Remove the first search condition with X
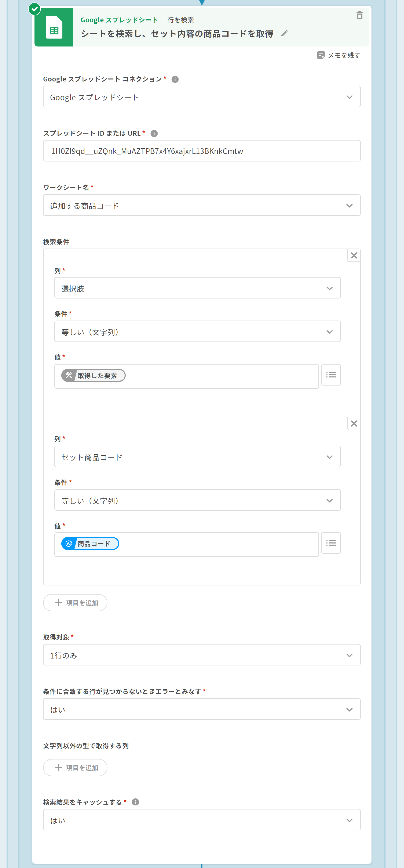The width and height of the screenshot is (404, 868). pos(353,255)
